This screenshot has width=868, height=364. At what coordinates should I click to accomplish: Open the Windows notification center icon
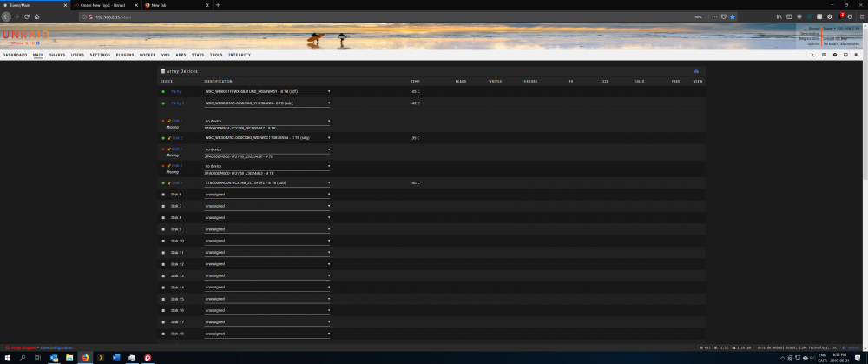(x=858, y=358)
